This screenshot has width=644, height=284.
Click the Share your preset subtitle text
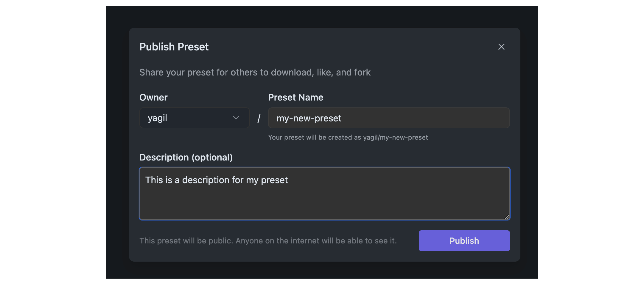click(x=255, y=72)
